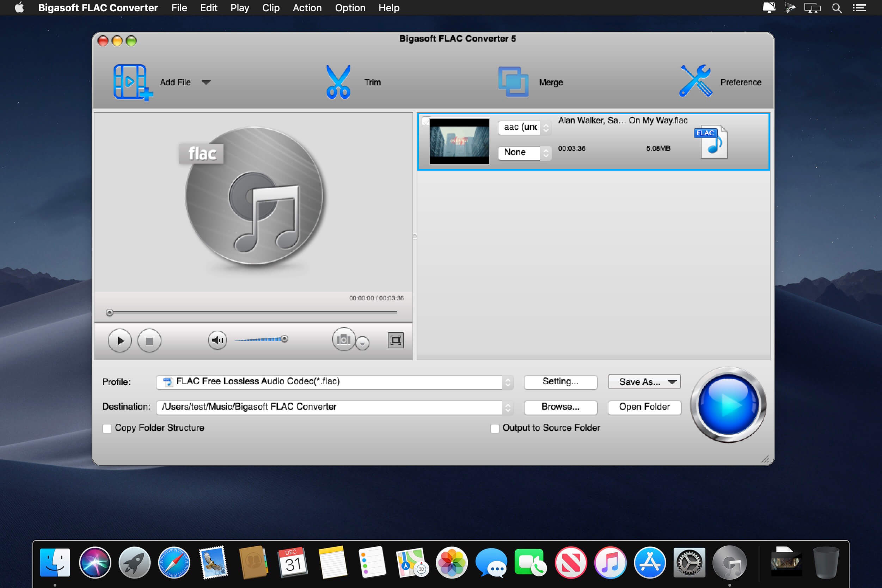Open Messages from the Dock

coord(491,562)
